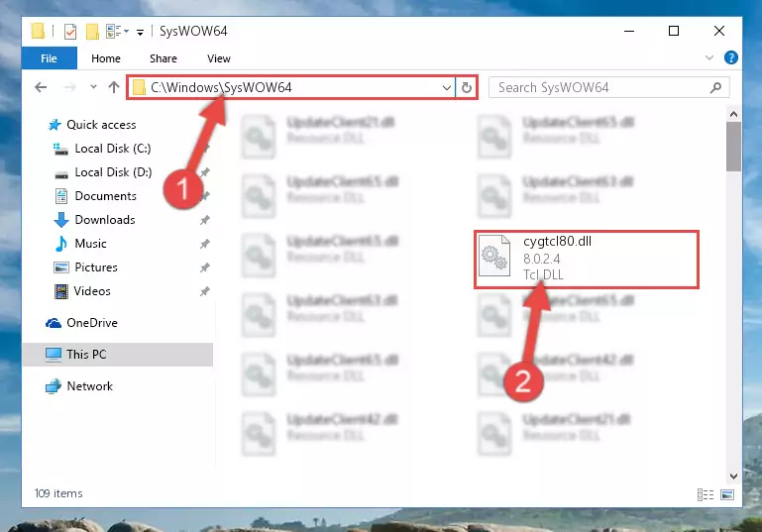Open the File ribbon tab
Image resolution: width=762 pixels, height=532 pixels.
pyautogui.click(x=50, y=58)
